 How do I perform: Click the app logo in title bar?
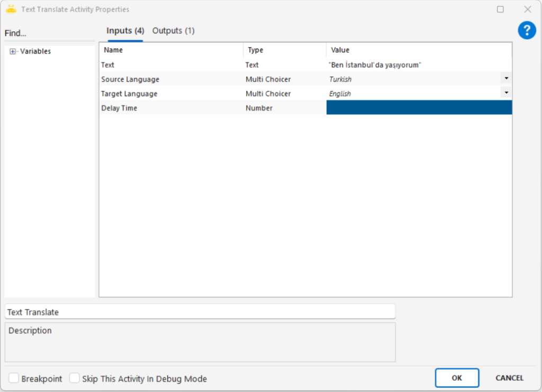[11, 9]
